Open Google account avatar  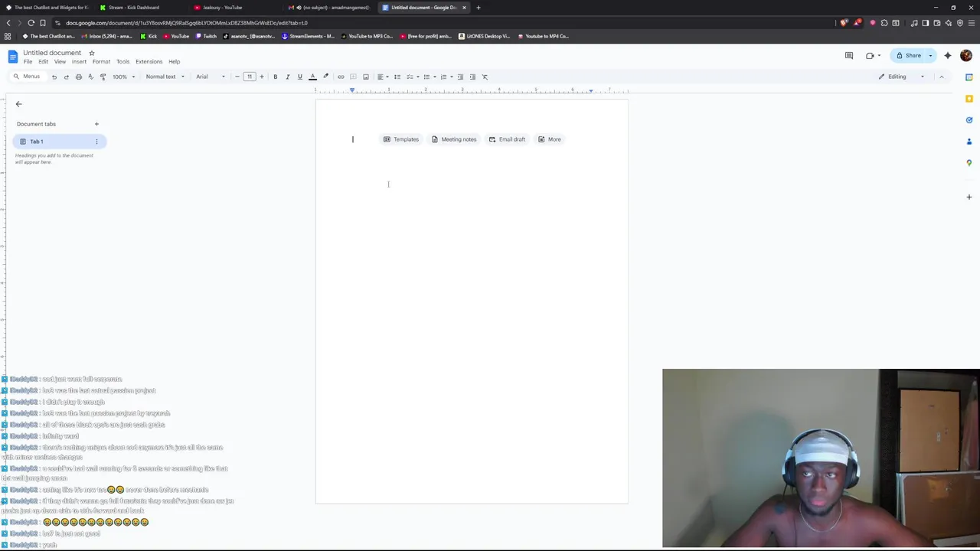966,55
